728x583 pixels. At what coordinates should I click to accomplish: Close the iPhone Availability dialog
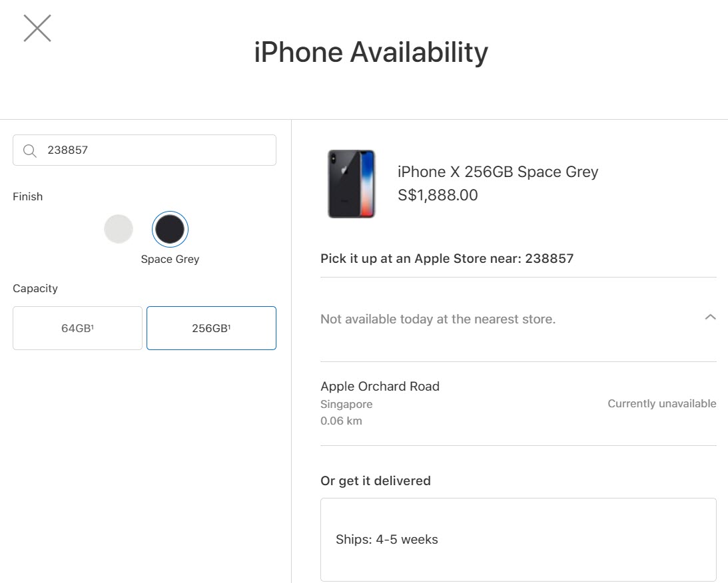click(x=37, y=28)
